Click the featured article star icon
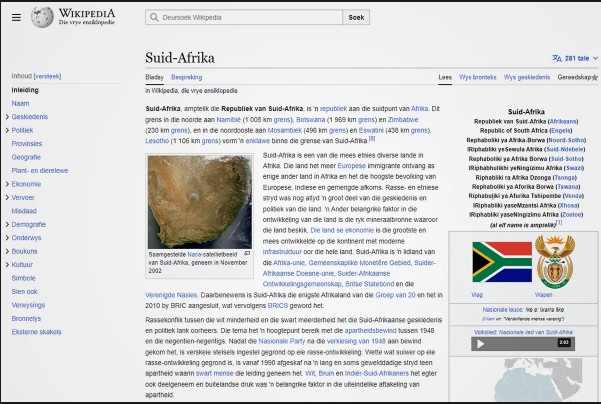Screen dimensions: 601x404 (595, 77)
